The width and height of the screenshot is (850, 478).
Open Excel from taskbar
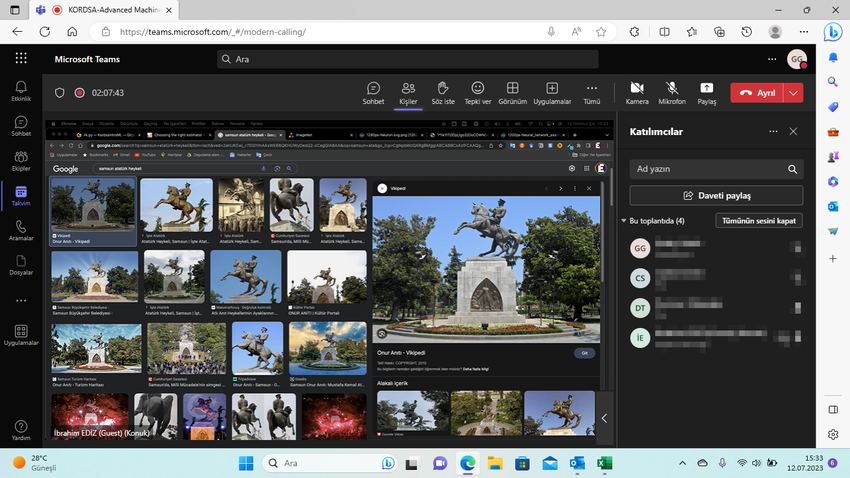[x=604, y=463]
